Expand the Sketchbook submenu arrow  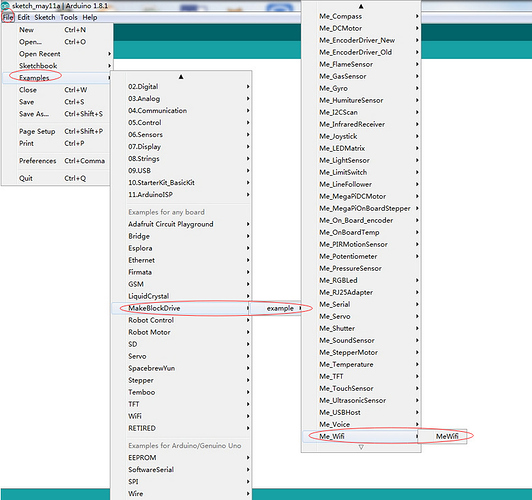[109, 65]
